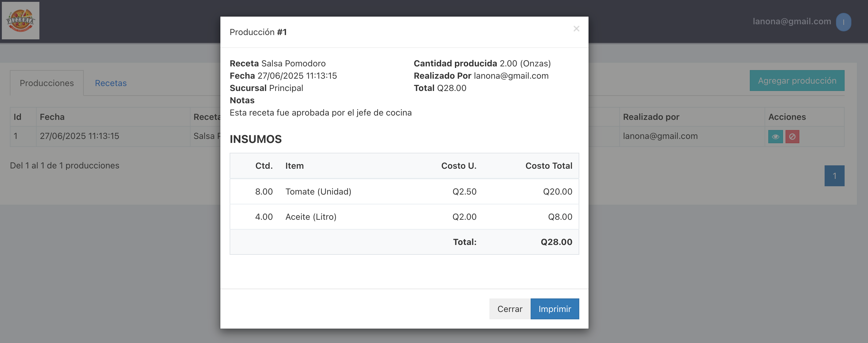Click Agregar producción button
This screenshot has height=343, width=868.
[797, 81]
